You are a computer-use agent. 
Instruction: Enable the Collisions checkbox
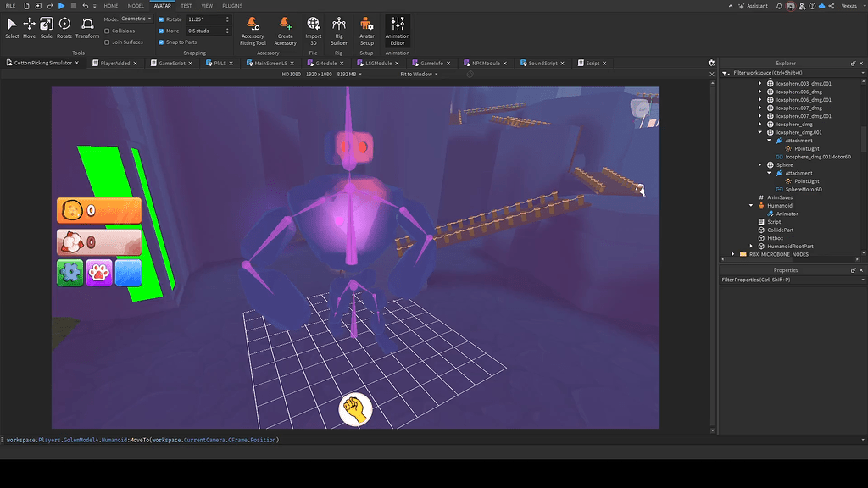point(107,30)
